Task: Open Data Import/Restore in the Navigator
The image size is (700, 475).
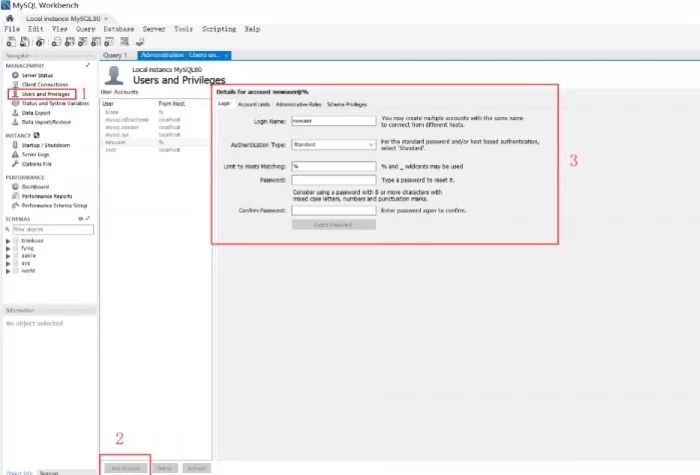Action: pyautogui.click(x=46, y=122)
